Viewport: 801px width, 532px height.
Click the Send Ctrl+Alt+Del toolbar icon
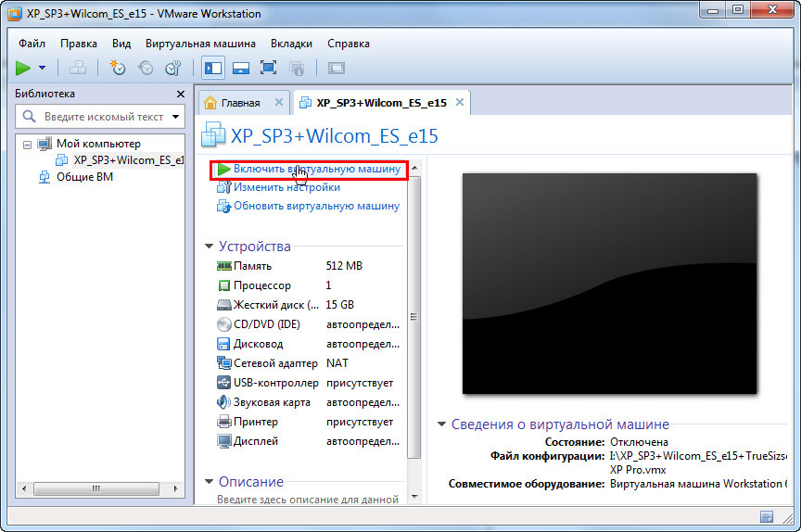[78, 68]
